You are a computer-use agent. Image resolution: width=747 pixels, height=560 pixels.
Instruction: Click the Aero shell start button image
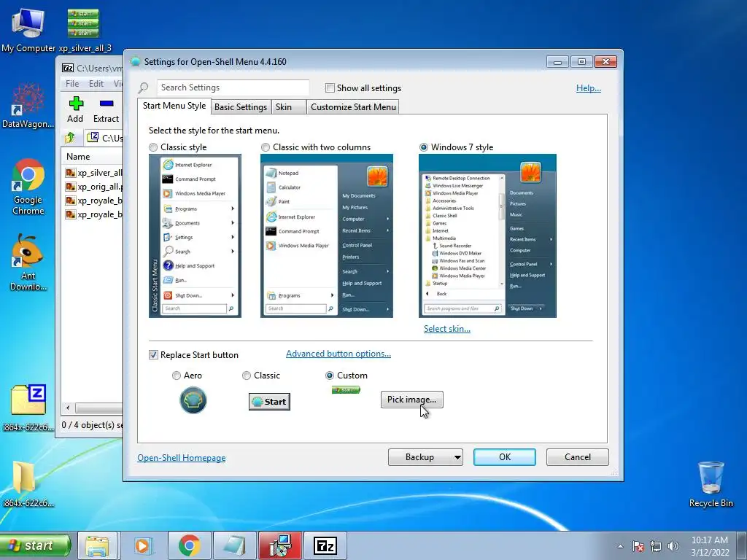[193, 400]
